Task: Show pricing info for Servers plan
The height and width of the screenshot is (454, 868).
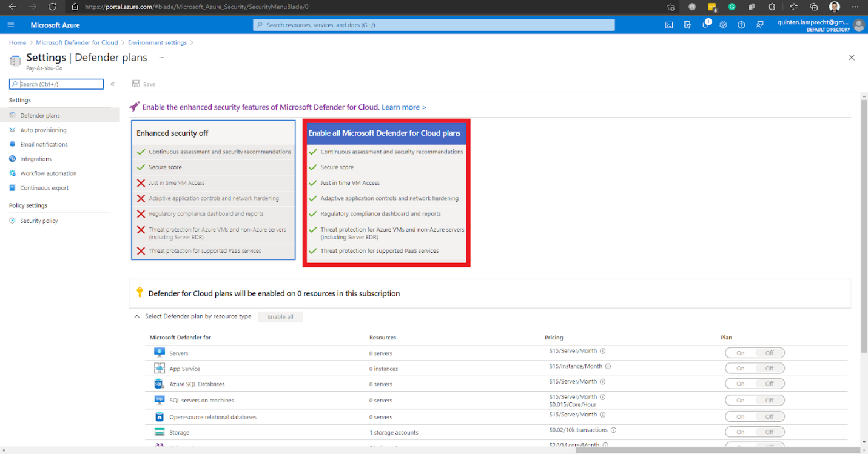Action: [603, 351]
